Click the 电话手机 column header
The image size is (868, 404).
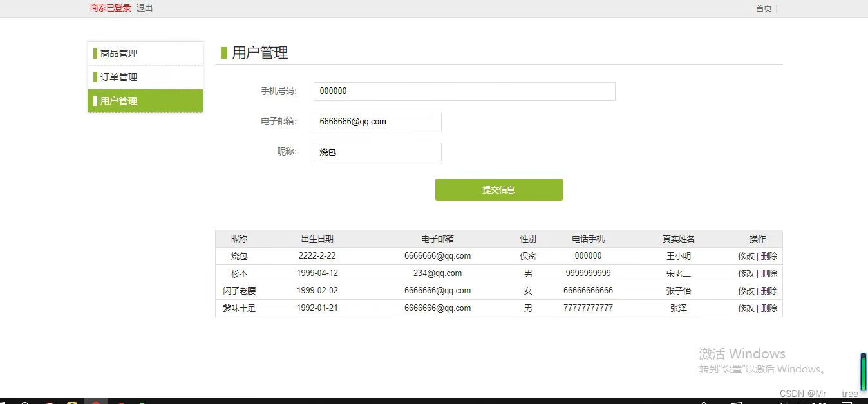(589, 239)
